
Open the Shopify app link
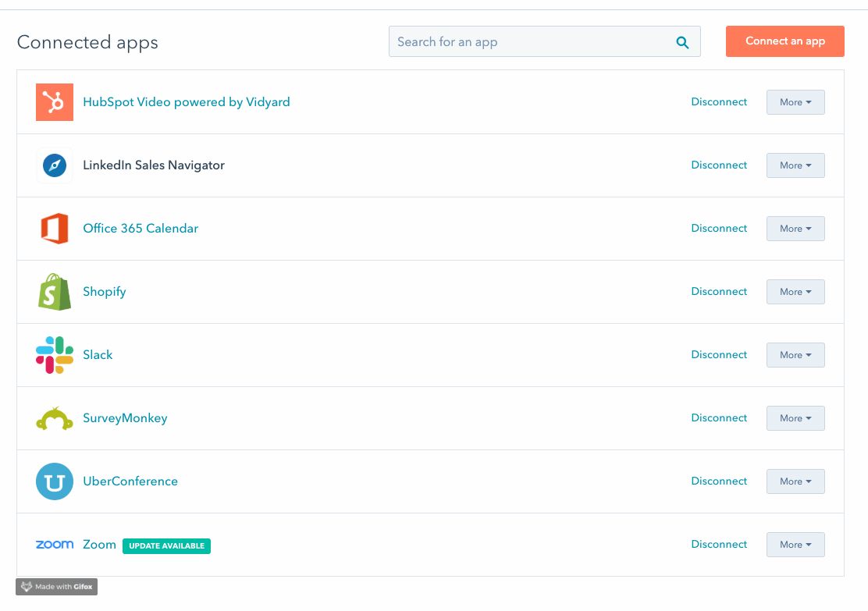tap(105, 292)
